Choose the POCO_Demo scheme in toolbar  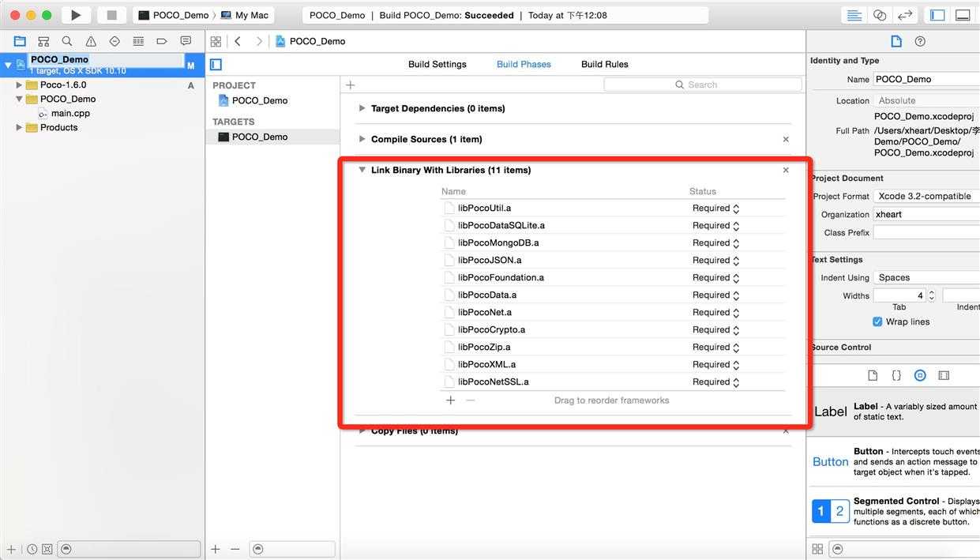174,15
